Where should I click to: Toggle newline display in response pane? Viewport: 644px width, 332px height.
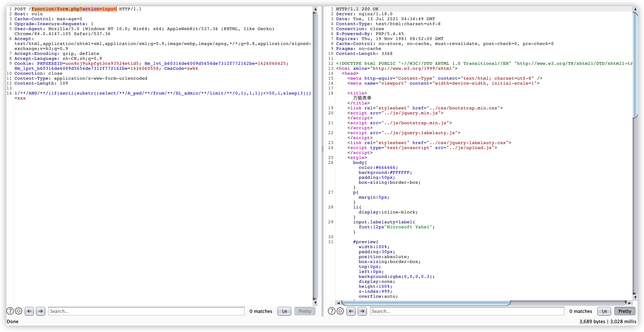tap(604, 311)
